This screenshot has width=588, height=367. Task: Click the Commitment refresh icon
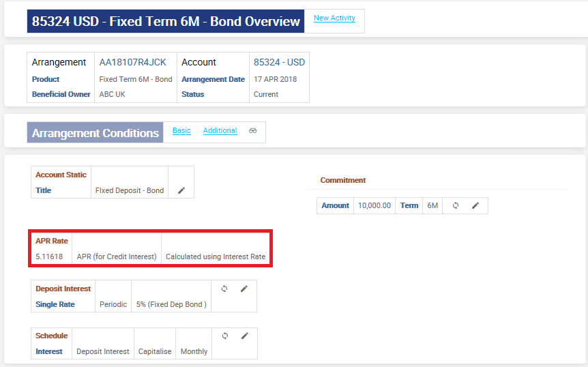click(x=456, y=205)
